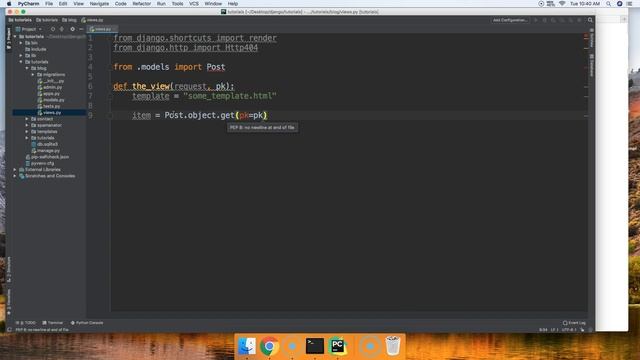Select manage.py in the project tree
The image size is (640, 360).
[x=48, y=151]
